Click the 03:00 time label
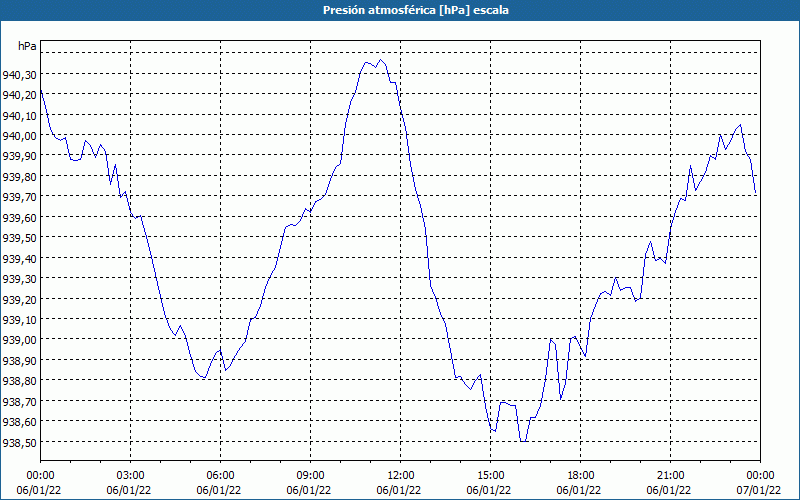Image resolution: width=800 pixels, height=500 pixels. point(131,476)
